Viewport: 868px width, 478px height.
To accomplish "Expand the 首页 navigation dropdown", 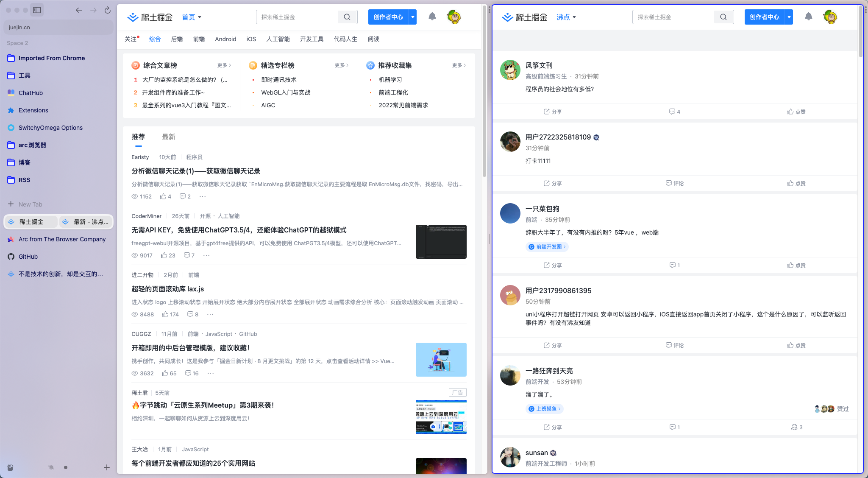I will (x=192, y=17).
